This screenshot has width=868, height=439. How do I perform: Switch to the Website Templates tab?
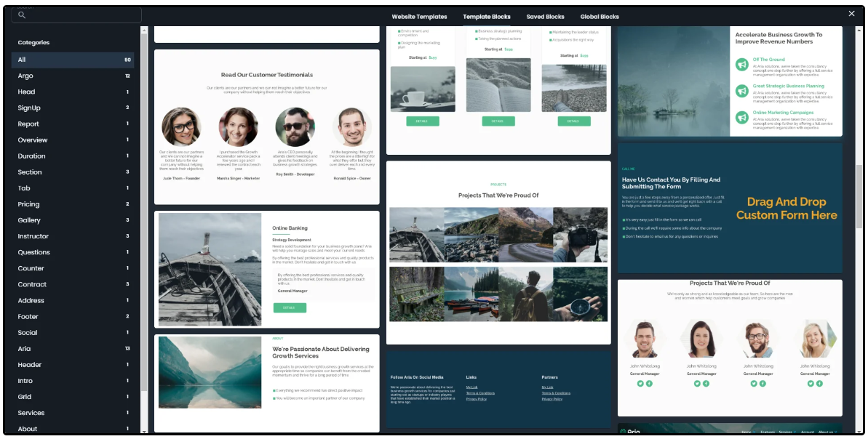pyautogui.click(x=419, y=17)
